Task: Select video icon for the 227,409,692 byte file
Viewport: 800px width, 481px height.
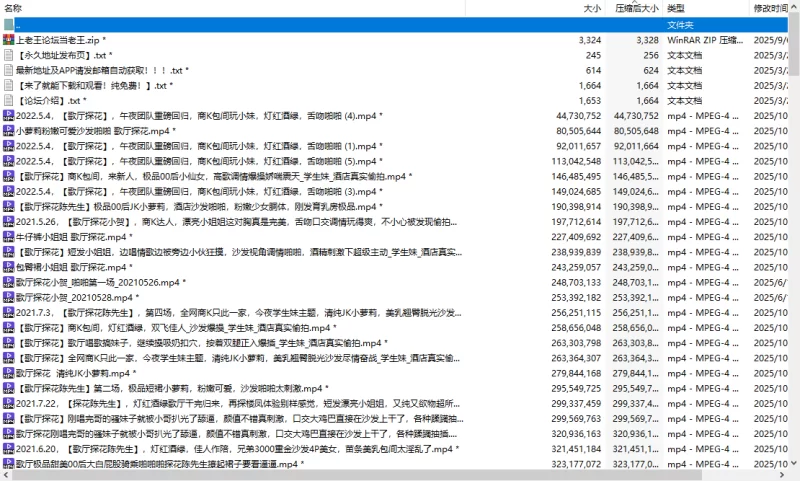Action: (x=8, y=237)
